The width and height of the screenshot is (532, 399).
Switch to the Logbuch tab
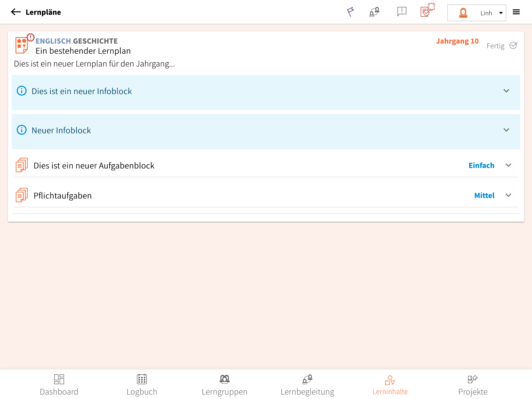(x=142, y=385)
